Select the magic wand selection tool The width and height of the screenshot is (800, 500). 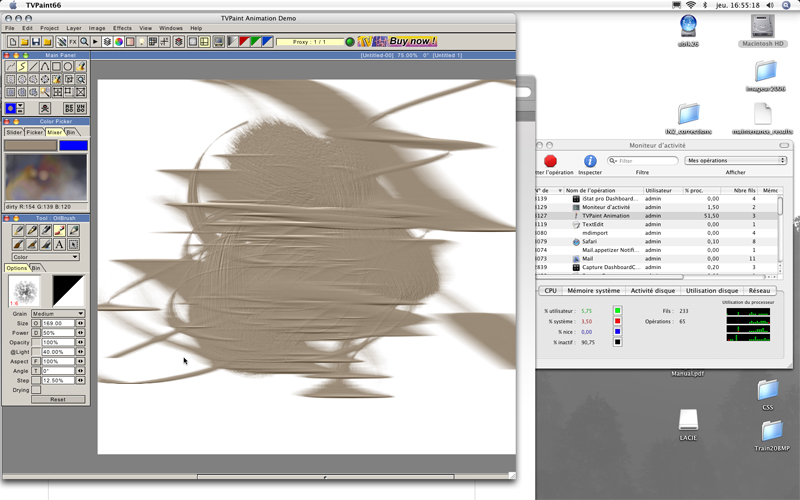click(x=45, y=92)
